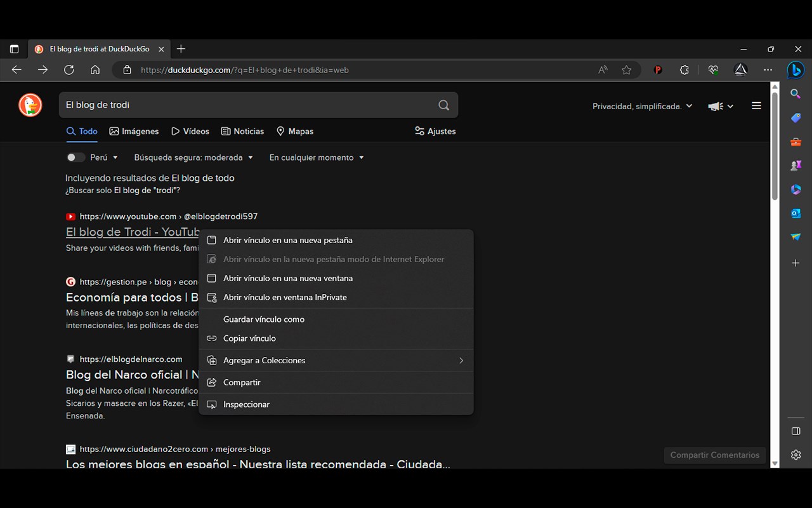Switch to Mapas tab
Image resolution: width=812 pixels, height=508 pixels.
point(295,131)
